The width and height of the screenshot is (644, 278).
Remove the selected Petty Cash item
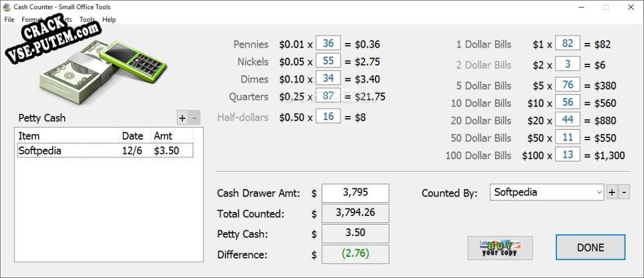click(194, 118)
